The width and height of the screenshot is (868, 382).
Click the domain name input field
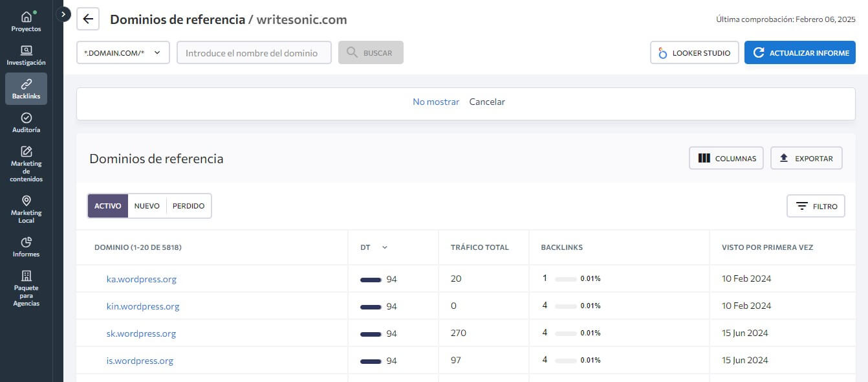254,53
